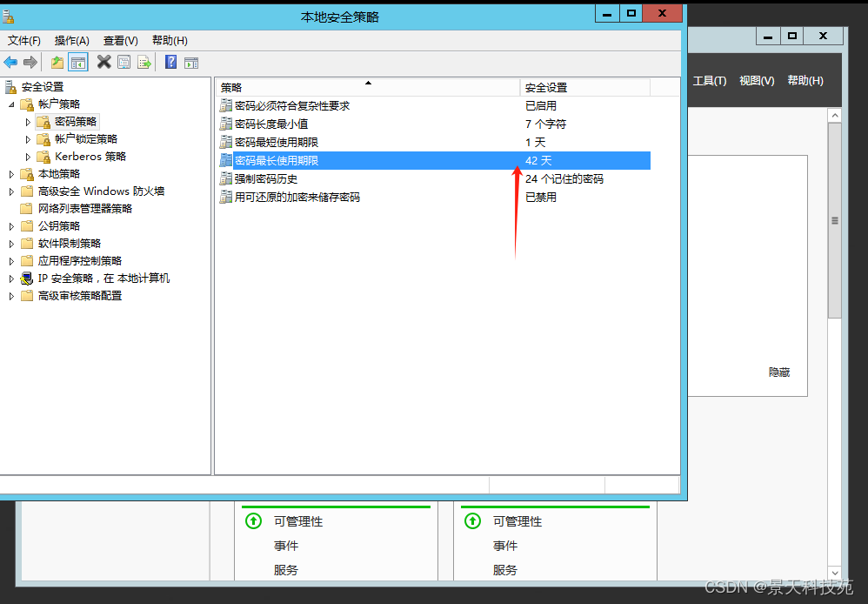Expand the Kerberos 策略 node arrow

click(28, 157)
